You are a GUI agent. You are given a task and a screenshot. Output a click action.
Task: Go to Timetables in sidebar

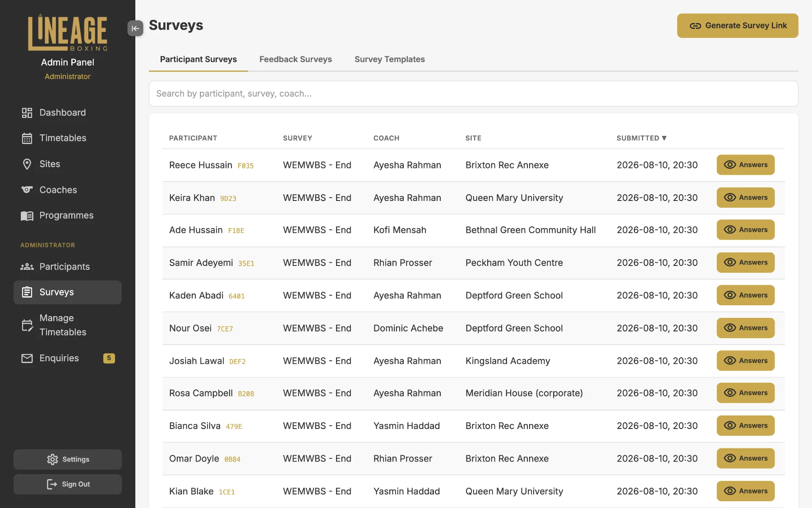click(68, 138)
